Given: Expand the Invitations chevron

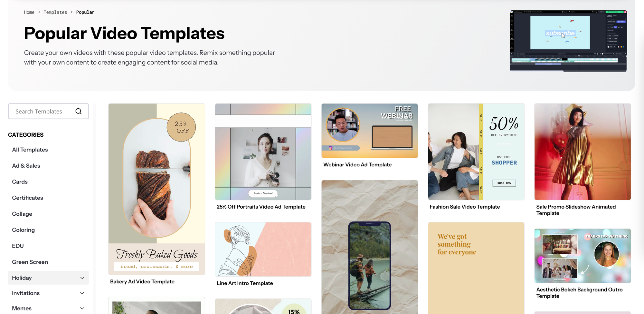Looking at the screenshot, I should click(x=82, y=293).
